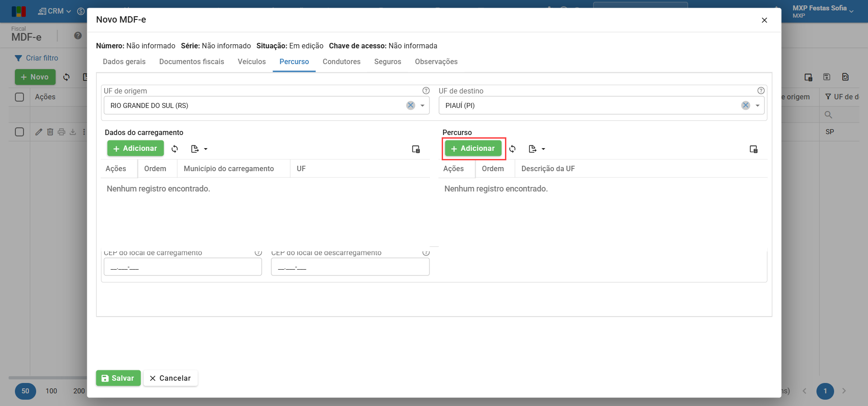Open the CRM module menu
The height and width of the screenshot is (406, 868).
click(55, 11)
